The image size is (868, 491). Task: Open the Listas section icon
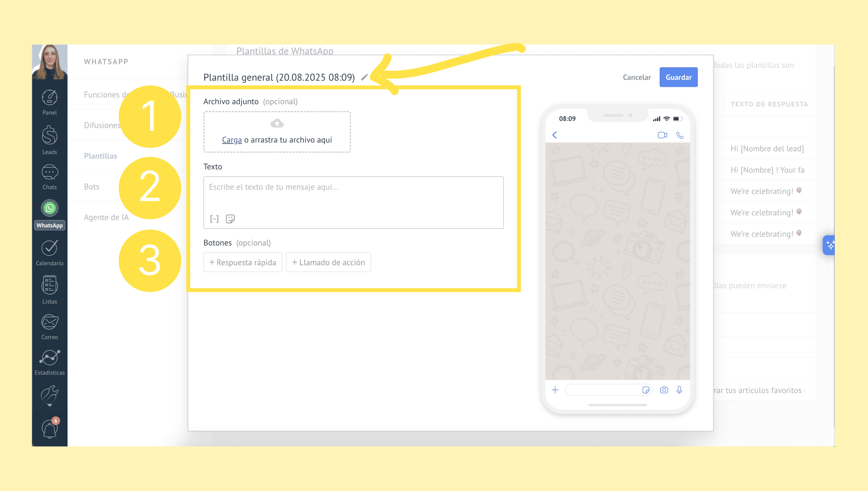[49, 285]
